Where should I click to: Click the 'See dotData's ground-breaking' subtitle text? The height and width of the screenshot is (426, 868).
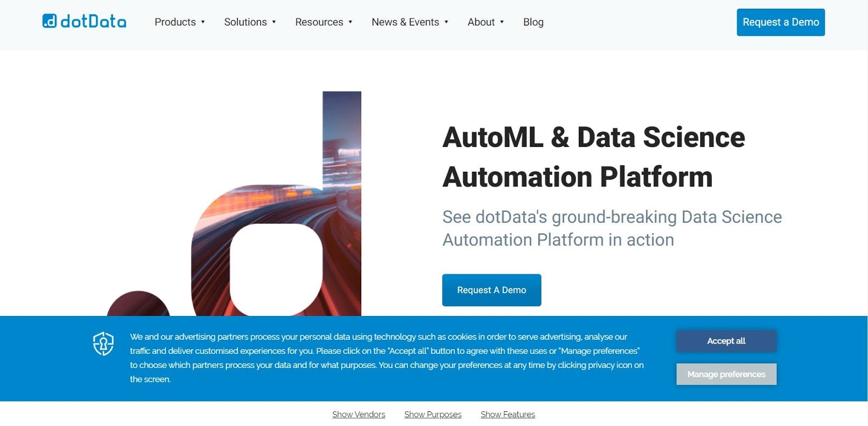point(612,228)
